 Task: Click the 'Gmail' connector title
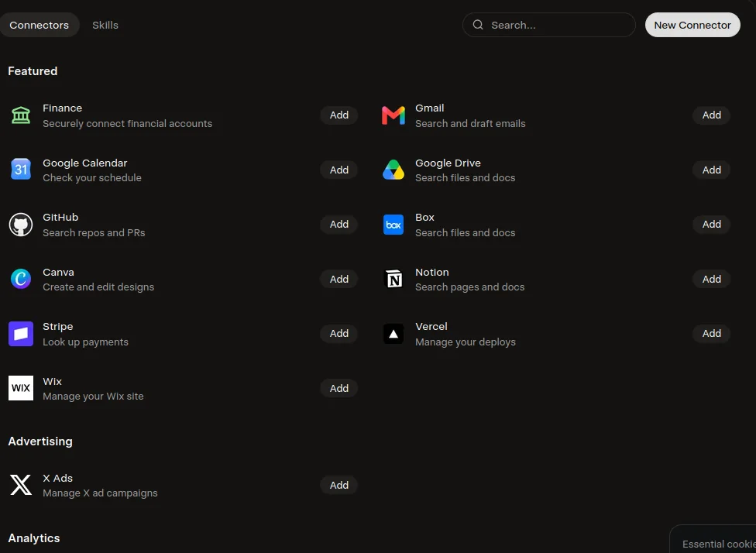[430, 108]
